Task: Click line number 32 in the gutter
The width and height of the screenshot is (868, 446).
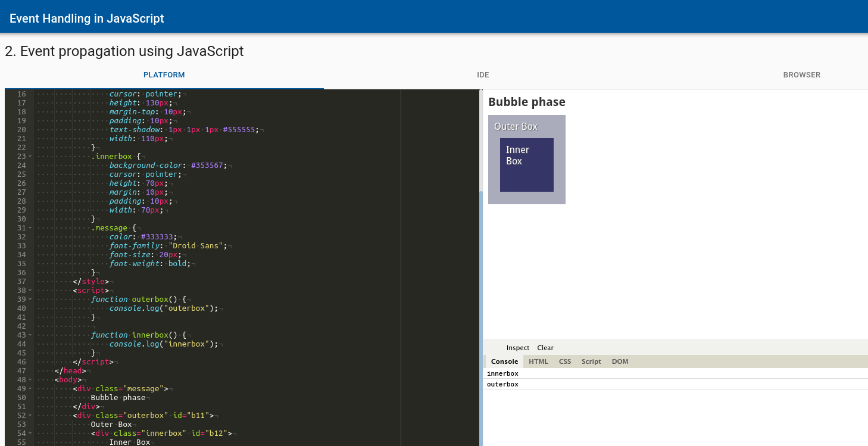Action: (21, 237)
